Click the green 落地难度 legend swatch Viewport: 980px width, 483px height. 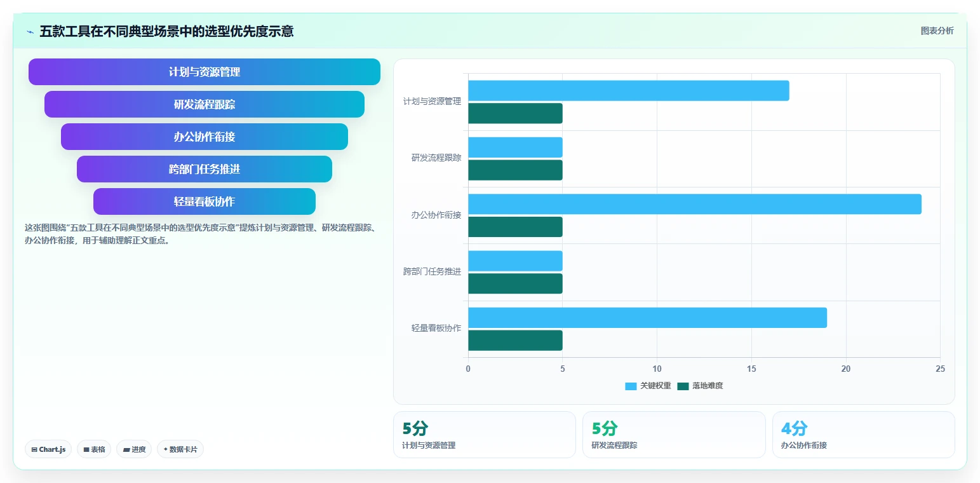coord(683,386)
